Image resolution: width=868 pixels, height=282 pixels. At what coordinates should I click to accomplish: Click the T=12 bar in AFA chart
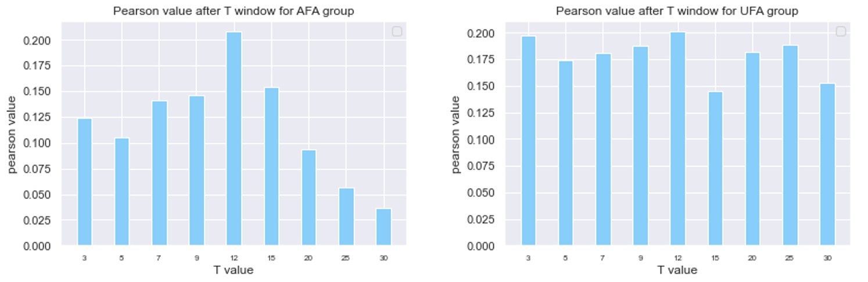click(234, 139)
